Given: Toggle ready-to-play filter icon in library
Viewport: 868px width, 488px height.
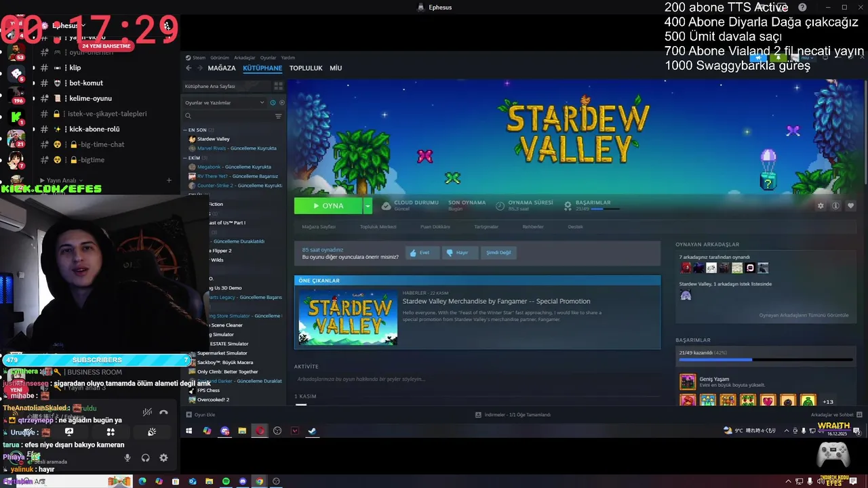Looking at the screenshot, I should [281, 102].
